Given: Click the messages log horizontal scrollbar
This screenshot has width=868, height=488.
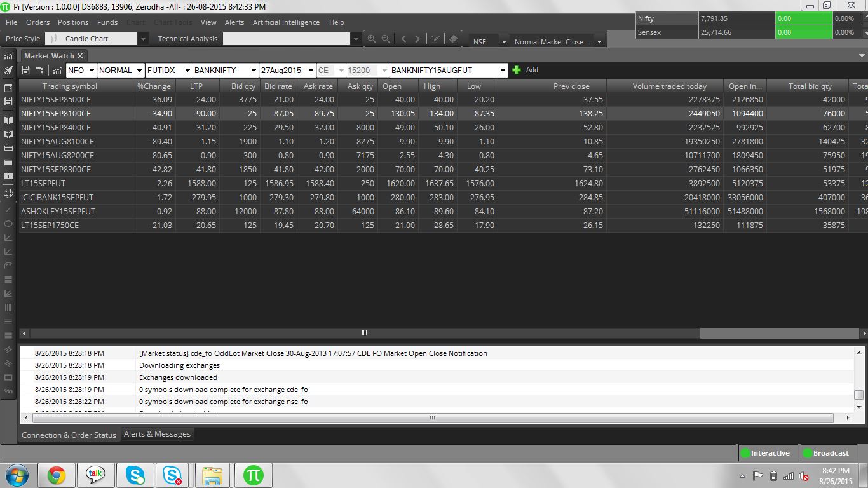Looking at the screenshot, I should click(x=432, y=417).
